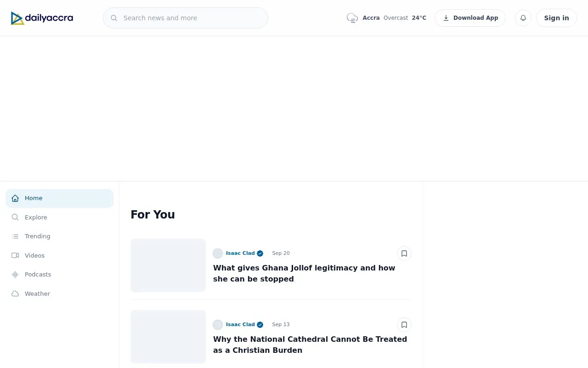Open Podcasts in sidebar

point(59,275)
